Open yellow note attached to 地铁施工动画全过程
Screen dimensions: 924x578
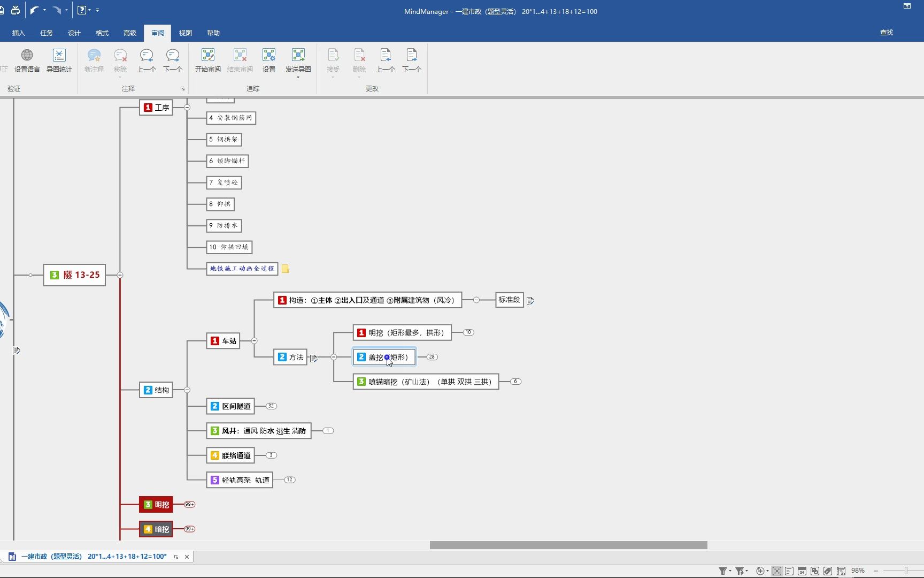pos(286,269)
